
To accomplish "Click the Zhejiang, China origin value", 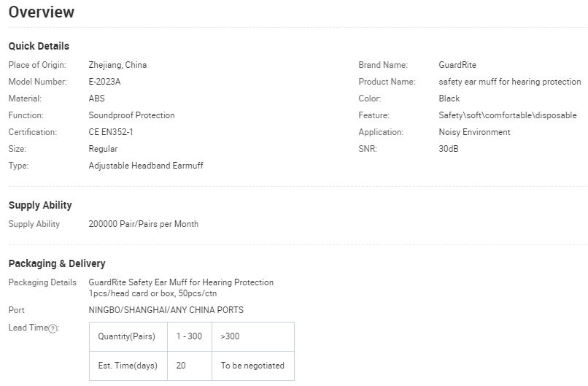I will click(117, 65).
